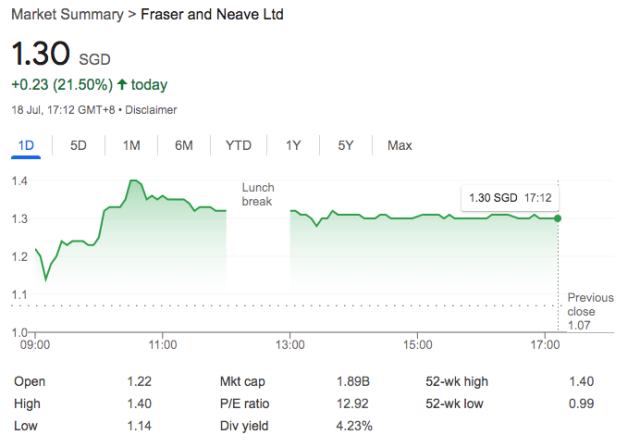Click the chart peak near 1.4
Viewport: 640px width, 447px height.
point(133,181)
